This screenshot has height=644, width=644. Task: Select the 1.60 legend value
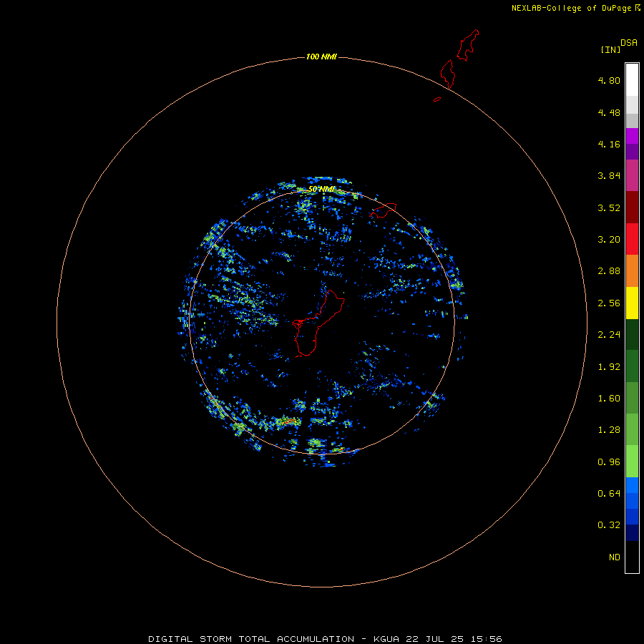[609, 399]
